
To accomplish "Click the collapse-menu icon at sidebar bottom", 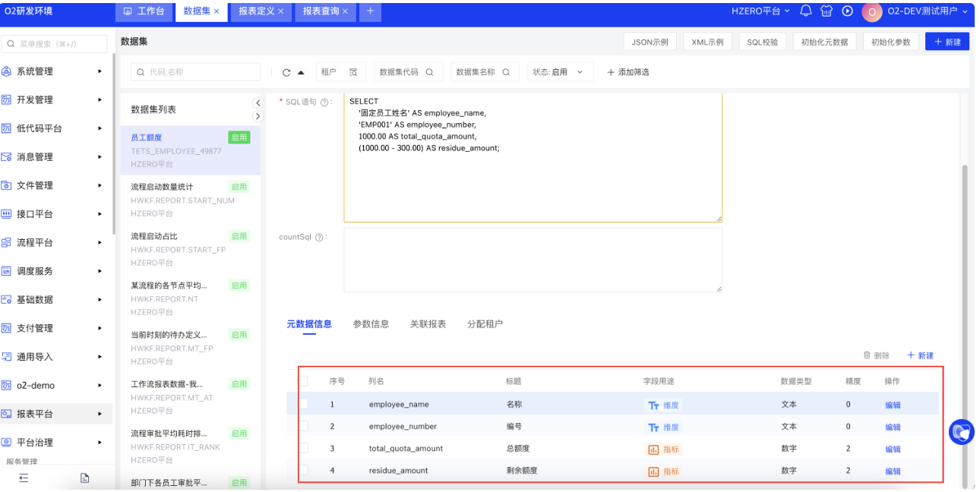I will 24,478.
